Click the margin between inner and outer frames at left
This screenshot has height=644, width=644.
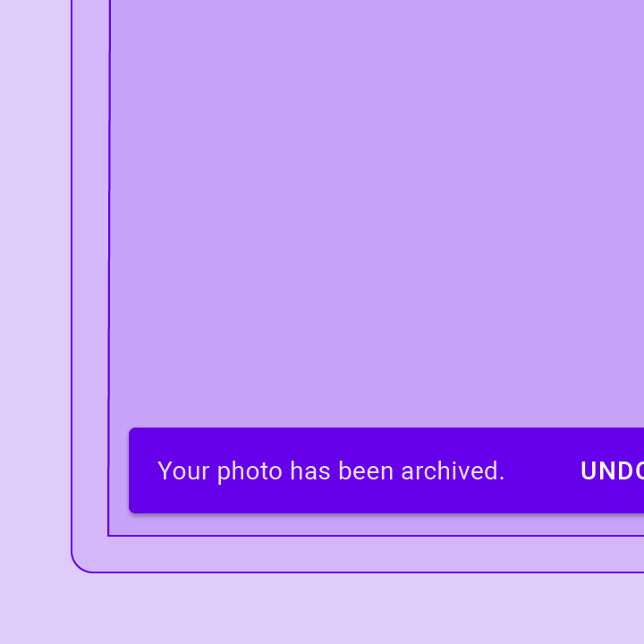[x=90, y=267]
